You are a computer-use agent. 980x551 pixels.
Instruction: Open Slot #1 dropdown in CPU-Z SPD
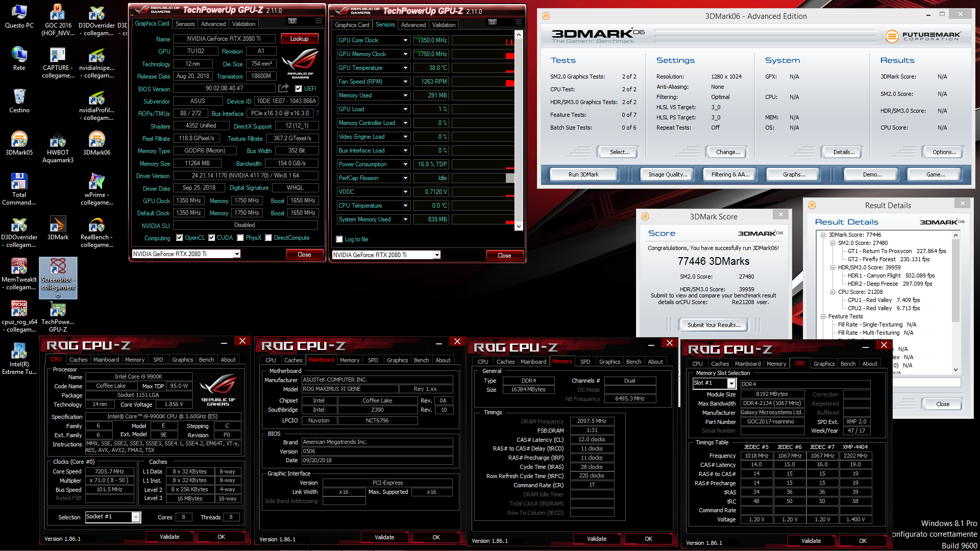click(x=731, y=383)
